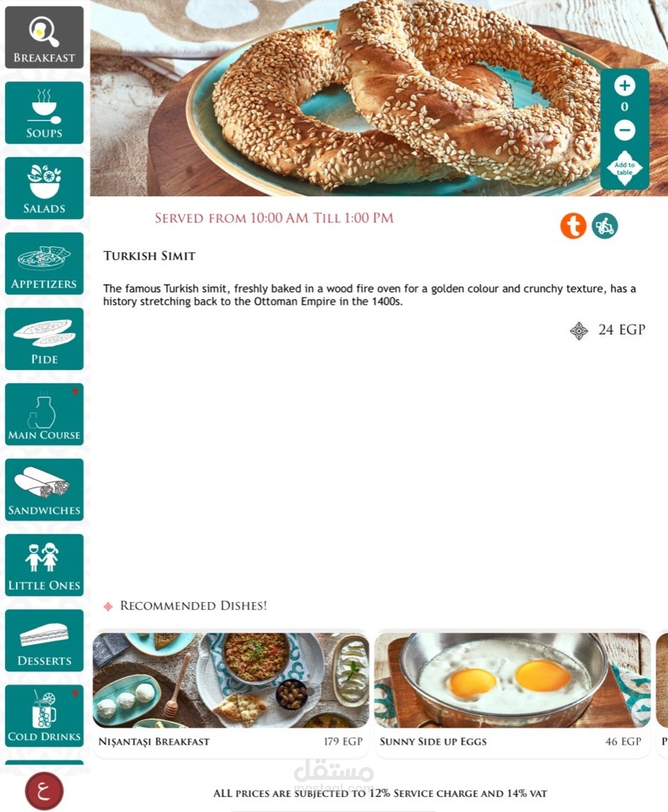Viewport: 668px width, 812px height.
Task: Select the Soups category icon
Action: [x=44, y=112]
